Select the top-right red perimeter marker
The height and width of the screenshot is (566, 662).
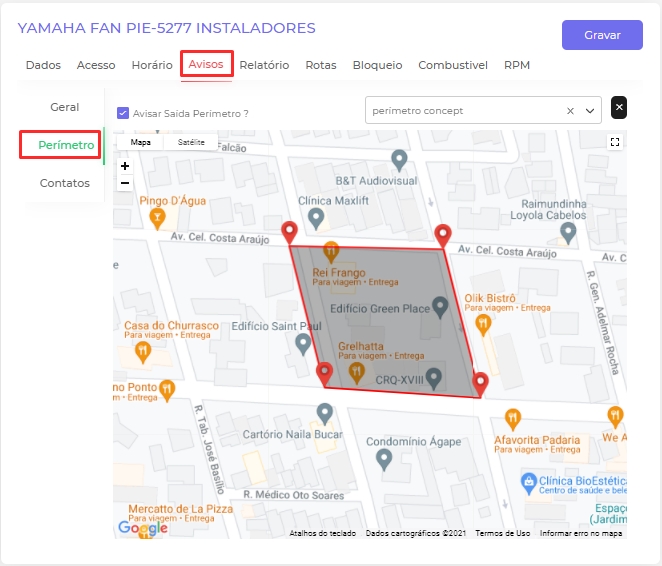443,236
